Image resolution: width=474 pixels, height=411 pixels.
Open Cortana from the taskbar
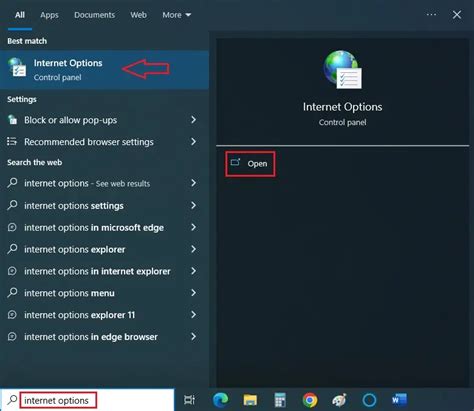369,400
